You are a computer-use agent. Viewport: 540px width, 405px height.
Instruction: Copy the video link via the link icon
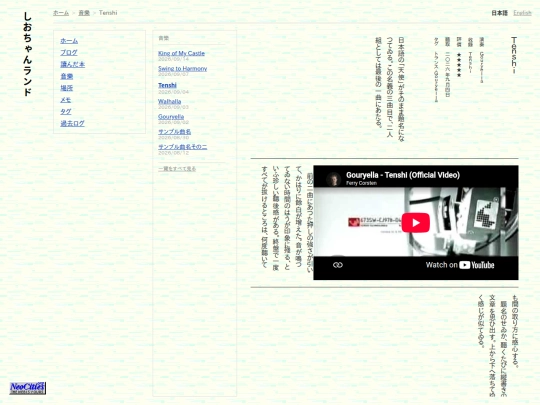(x=338, y=265)
